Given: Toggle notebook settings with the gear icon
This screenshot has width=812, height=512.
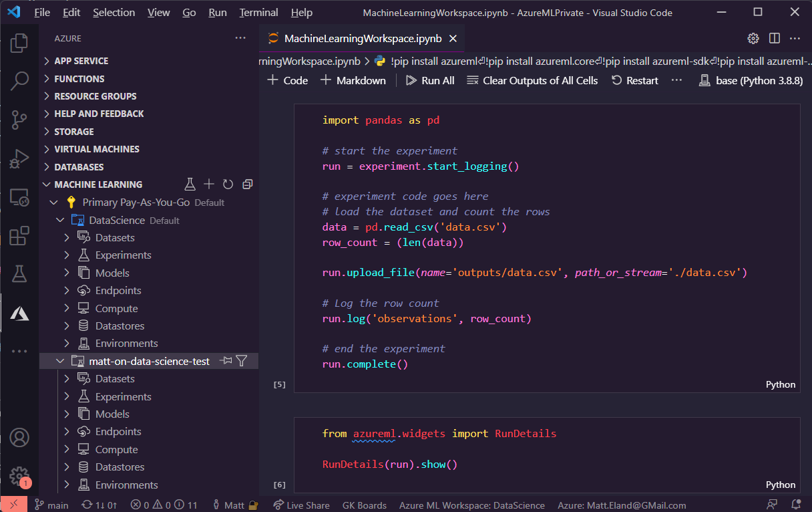Looking at the screenshot, I should tap(753, 39).
